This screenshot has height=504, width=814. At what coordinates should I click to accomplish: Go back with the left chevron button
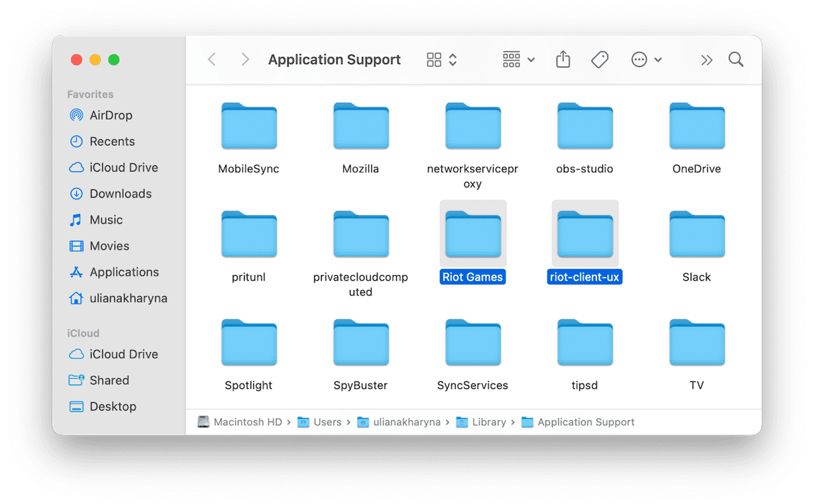pos(212,60)
